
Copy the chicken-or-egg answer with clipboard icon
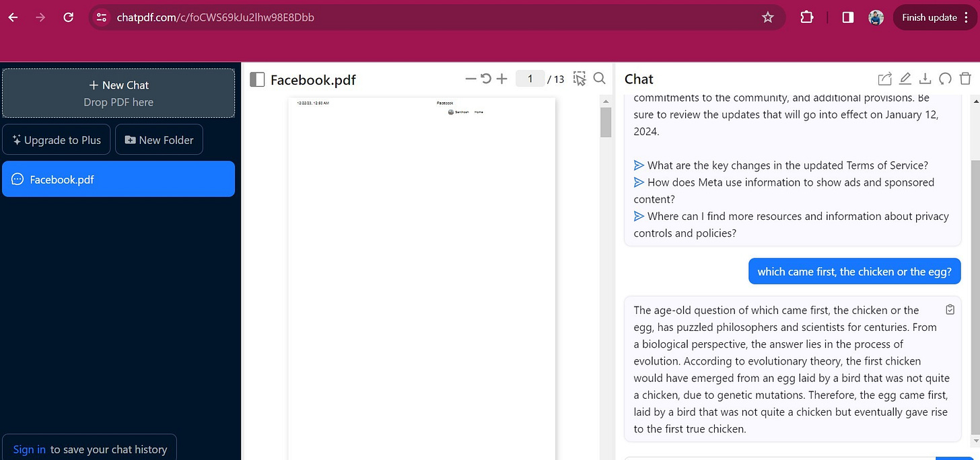(x=950, y=310)
